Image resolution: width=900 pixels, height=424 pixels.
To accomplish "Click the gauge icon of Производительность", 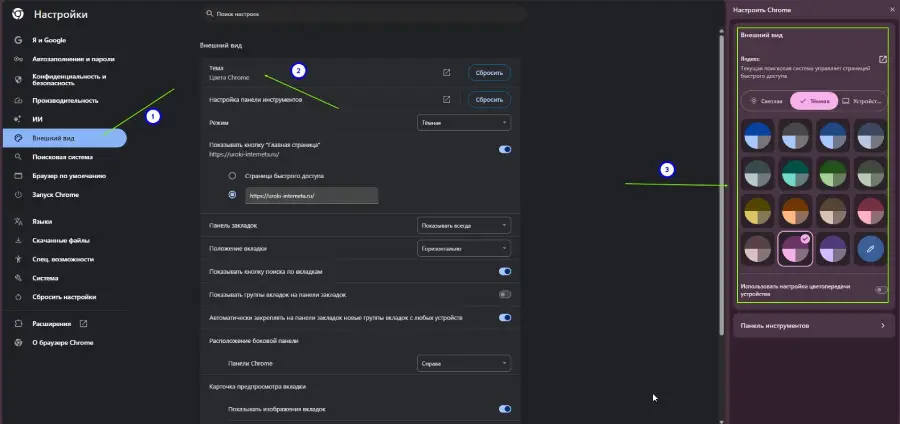I will pos(18,100).
